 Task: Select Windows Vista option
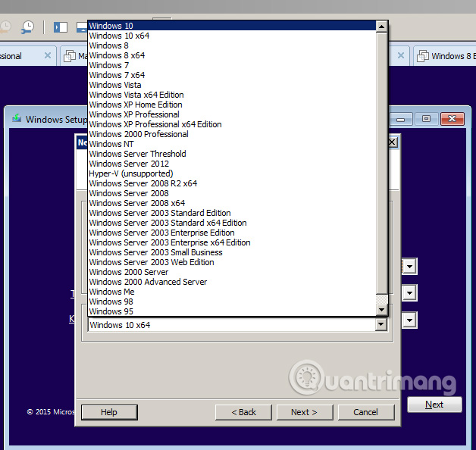pyautogui.click(x=232, y=85)
